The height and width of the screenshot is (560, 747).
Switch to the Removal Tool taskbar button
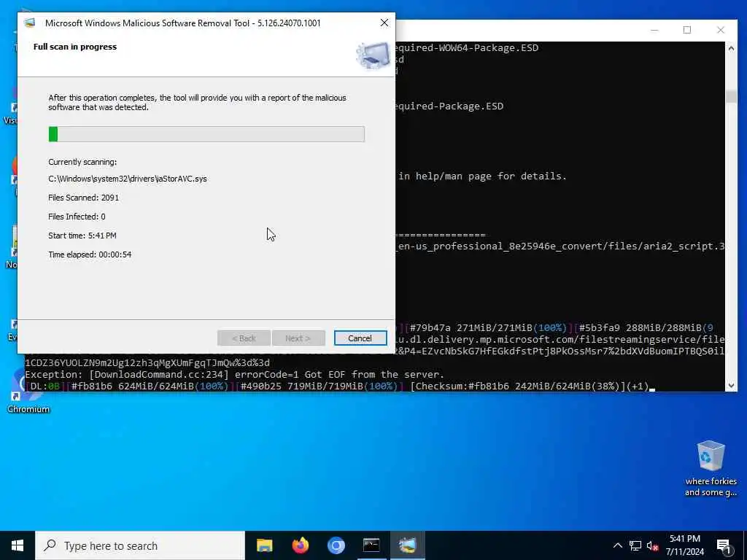coord(407,545)
